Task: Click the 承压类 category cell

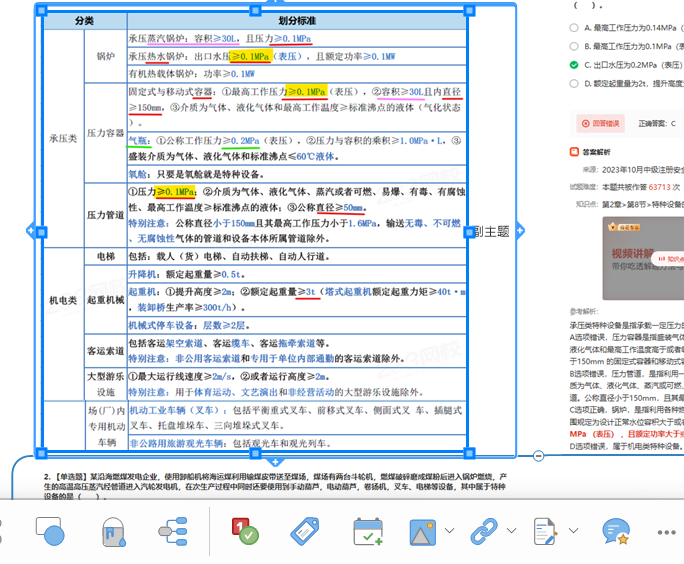Action: pos(63,138)
